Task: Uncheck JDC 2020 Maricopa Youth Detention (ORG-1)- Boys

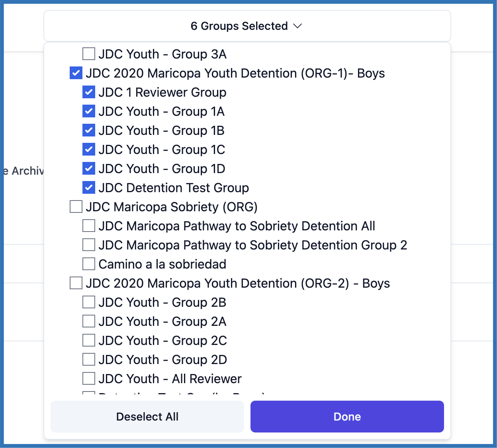Action: pyautogui.click(x=76, y=73)
